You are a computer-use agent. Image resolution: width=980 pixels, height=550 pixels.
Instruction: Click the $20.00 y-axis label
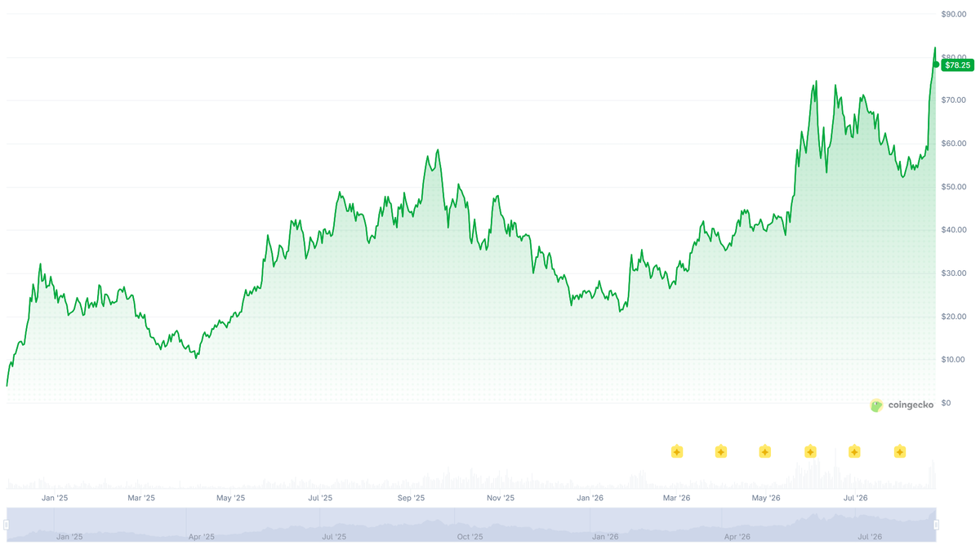pyautogui.click(x=954, y=317)
